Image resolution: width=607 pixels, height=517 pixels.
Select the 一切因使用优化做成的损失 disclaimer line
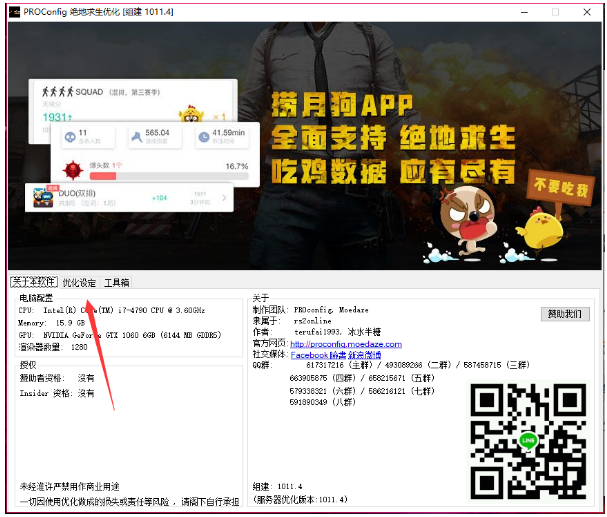click(x=129, y=502)
